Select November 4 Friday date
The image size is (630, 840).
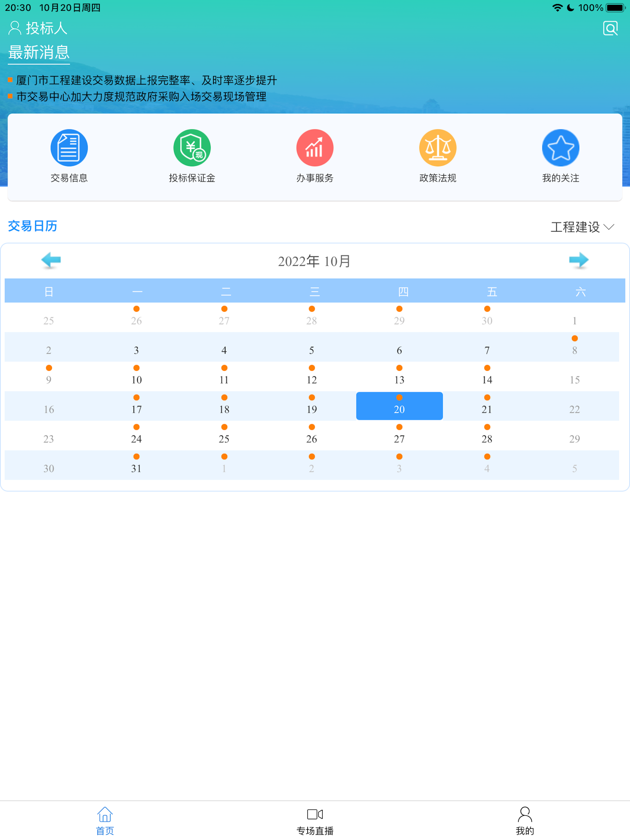coord(487,465)
